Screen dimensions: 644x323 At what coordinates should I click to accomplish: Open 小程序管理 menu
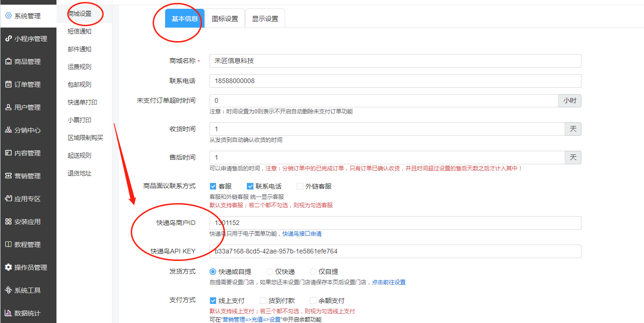(x=28, y=39)
